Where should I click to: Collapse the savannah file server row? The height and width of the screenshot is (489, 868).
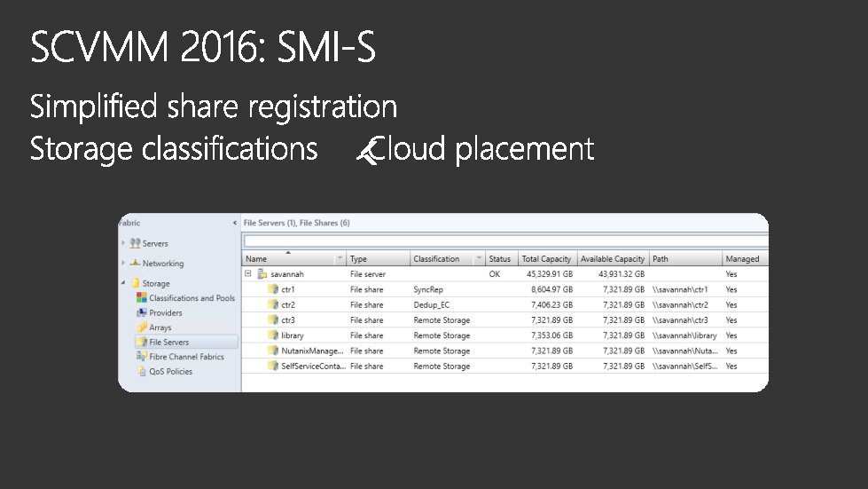[x=248, y=273]
